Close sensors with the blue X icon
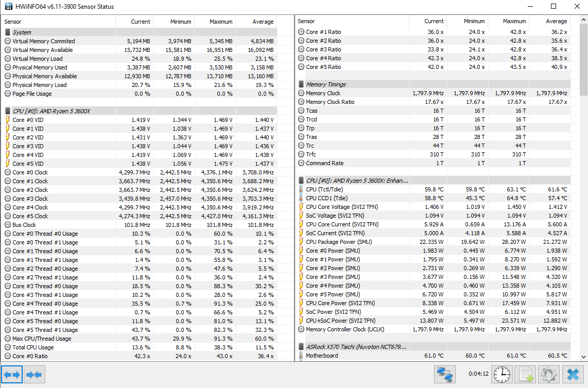The height and width of the screenshot is (388, 588). [x=573, y=374]
